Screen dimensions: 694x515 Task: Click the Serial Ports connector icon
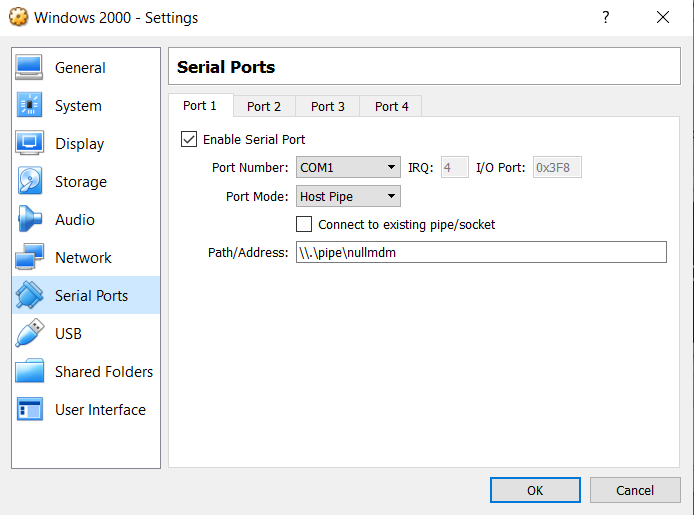click(x=29, y=295)
